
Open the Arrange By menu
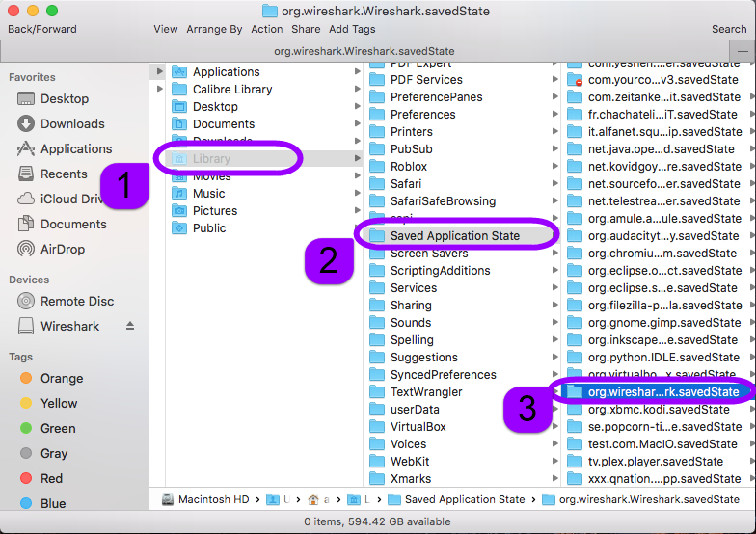[x=215, y=29]
